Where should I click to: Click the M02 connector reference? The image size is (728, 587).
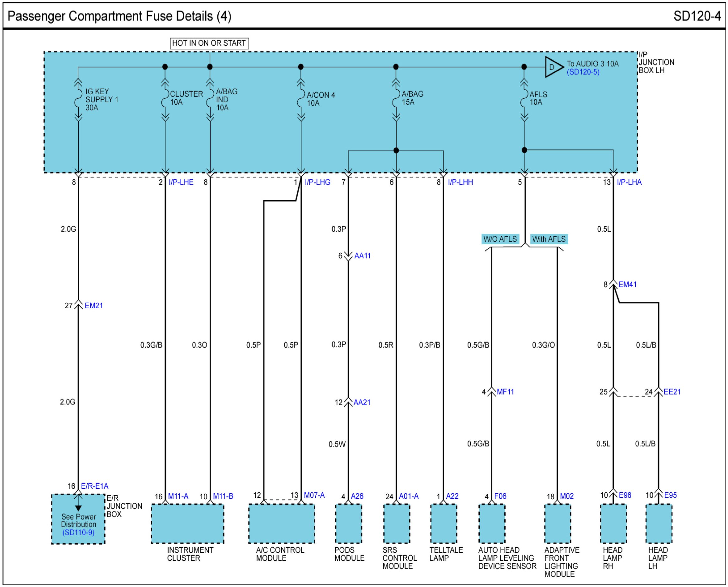(567, 496)
